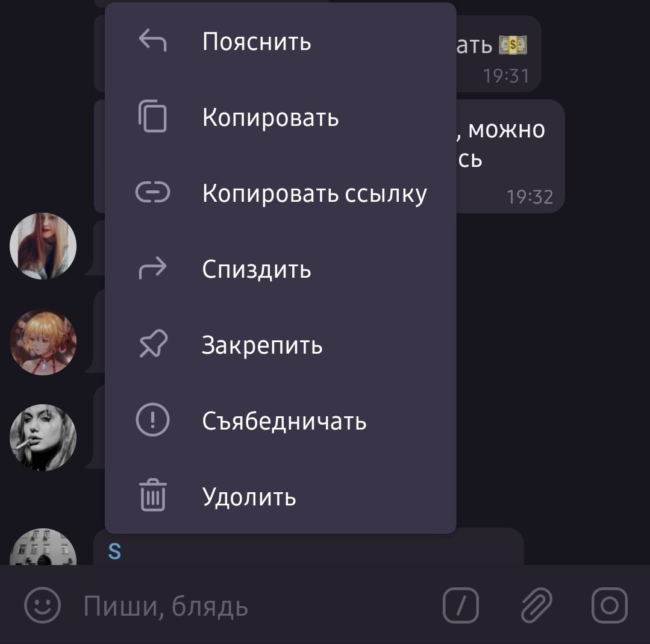Click the reply arrow icon next to Пояснить
The height and width of the screenshot is (644, 650).
pos(152,40)
